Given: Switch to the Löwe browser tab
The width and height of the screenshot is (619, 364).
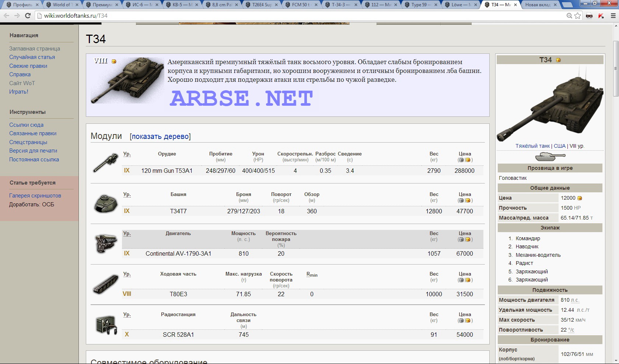Looking at the screenshot, I should tap(461, 5).
